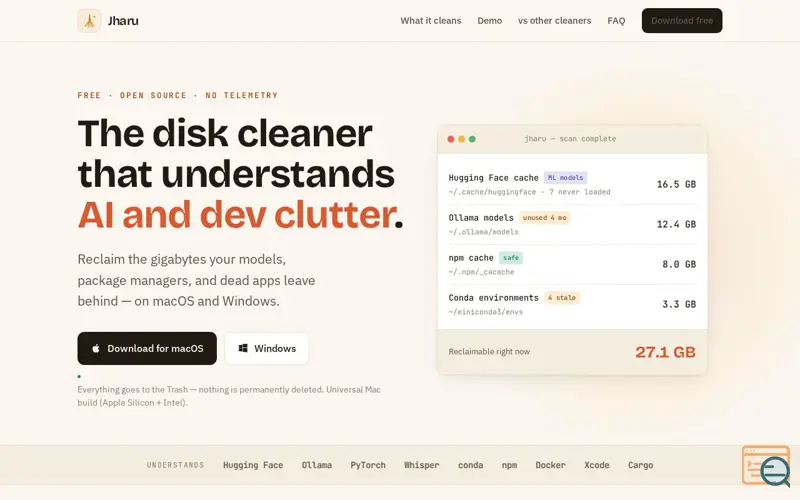The width and height of the screenshot is (800, 500).
Task: Click the safe badge
Action: coord(511,258)
